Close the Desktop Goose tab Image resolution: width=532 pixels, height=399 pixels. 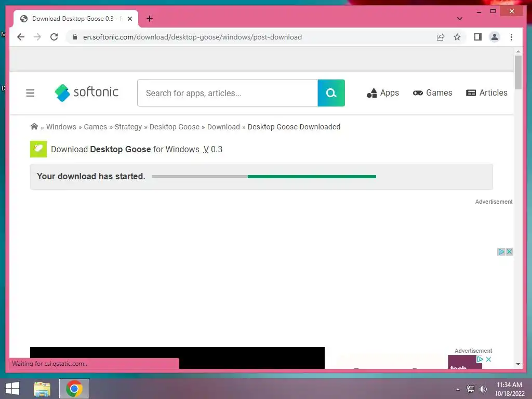pyautogui.click(x=129, y=19)
